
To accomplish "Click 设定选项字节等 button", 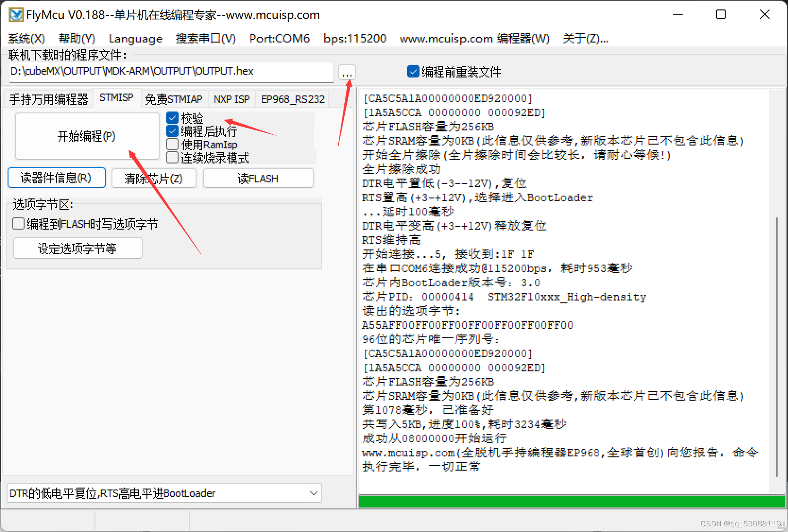I will point(78,249).
